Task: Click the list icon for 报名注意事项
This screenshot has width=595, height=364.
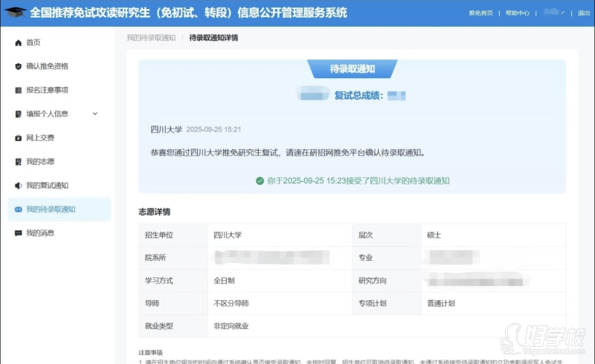Action: point(18,90)
